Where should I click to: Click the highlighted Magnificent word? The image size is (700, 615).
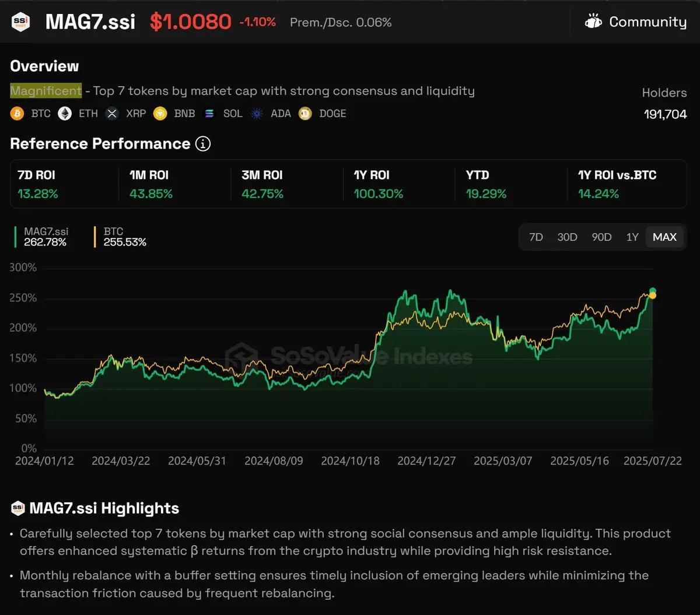46,91
